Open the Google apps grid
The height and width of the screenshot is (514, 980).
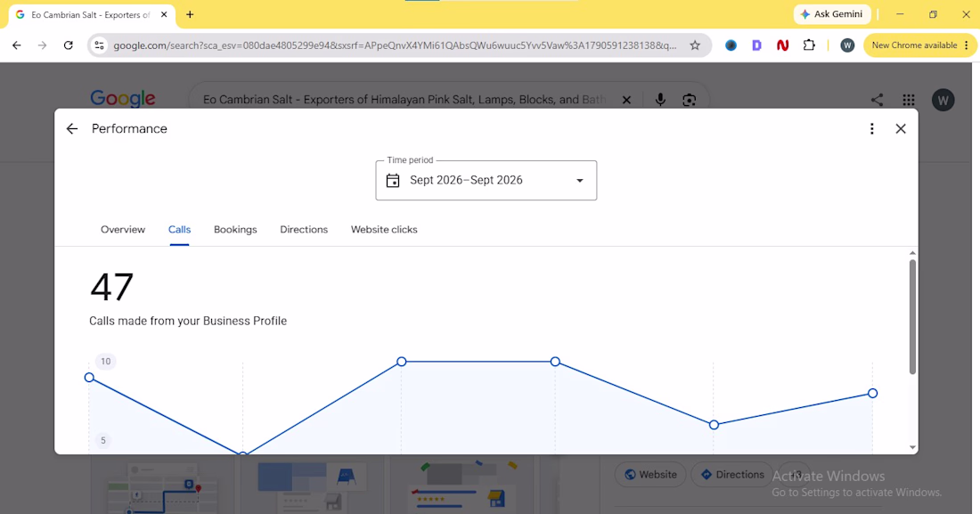pyautogui.click(x=909, y=100)
